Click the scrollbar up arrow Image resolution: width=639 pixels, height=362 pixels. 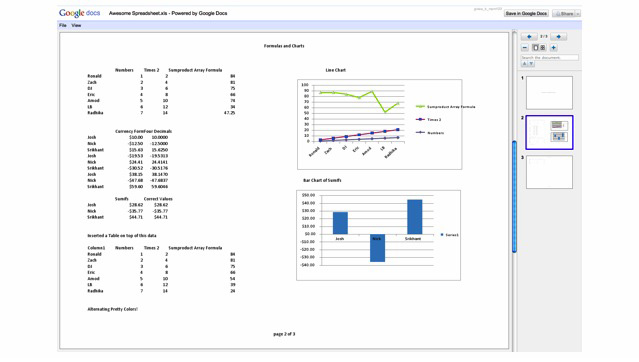[x=514, y=32]
